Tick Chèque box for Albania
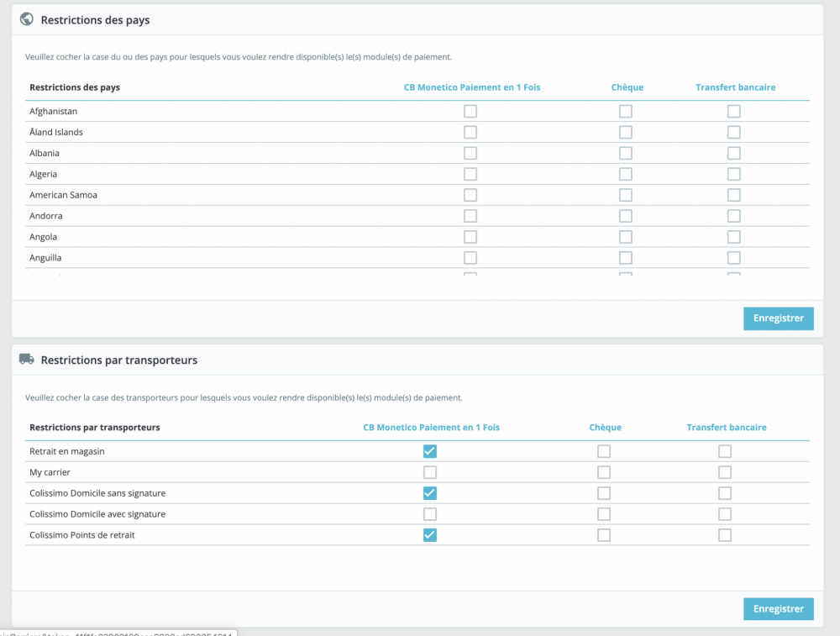The width and height of the screenshot is (840, 636). [x=626, y=153]
